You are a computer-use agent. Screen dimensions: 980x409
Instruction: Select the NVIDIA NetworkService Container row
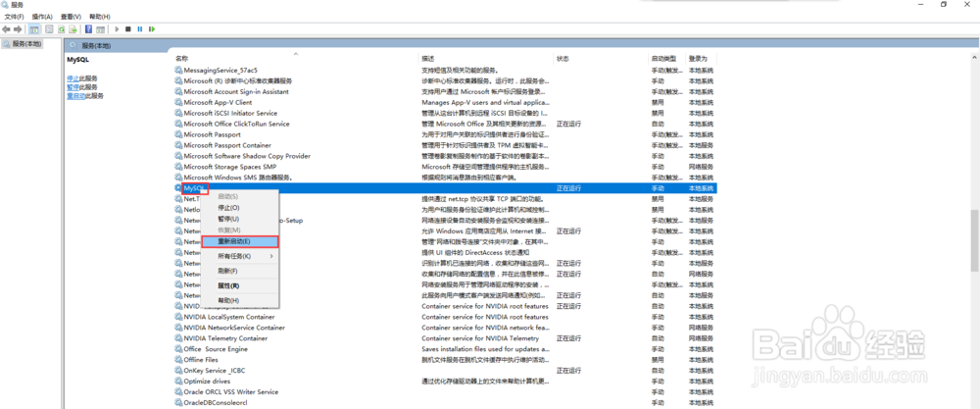[445, 328]
